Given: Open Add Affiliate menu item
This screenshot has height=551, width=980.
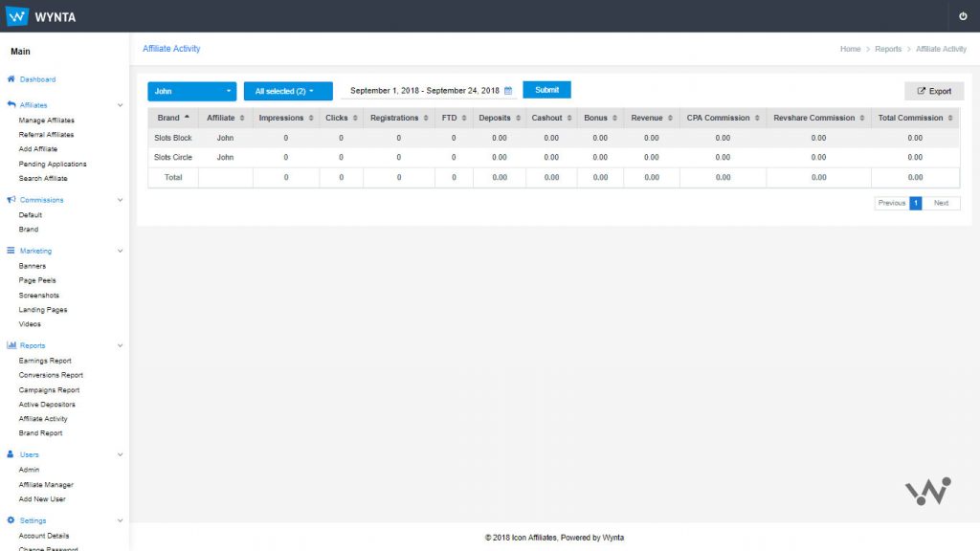Looking at the screenshot, I should (x=38, y=148).
